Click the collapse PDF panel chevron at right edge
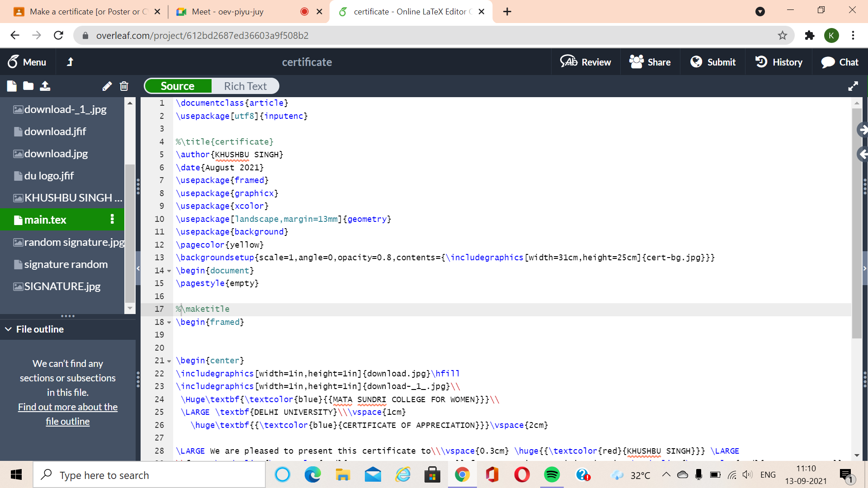 tap(865, 268)
